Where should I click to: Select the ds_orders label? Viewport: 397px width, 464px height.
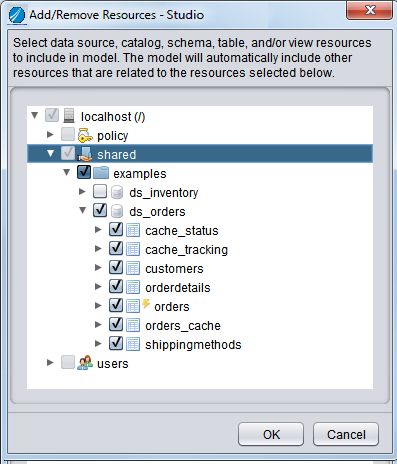(157, 212)
